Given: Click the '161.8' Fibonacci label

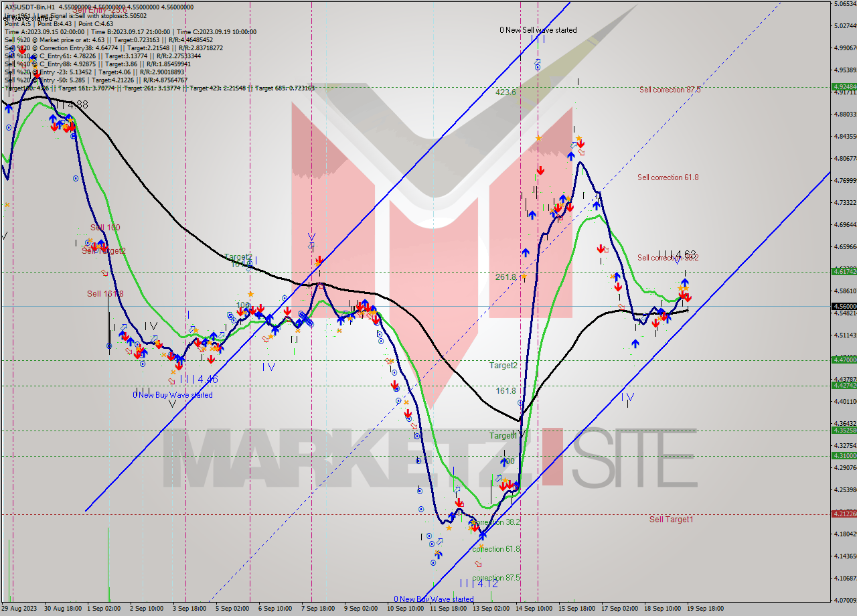Looking at the screenshot, I should pos(505,391).
